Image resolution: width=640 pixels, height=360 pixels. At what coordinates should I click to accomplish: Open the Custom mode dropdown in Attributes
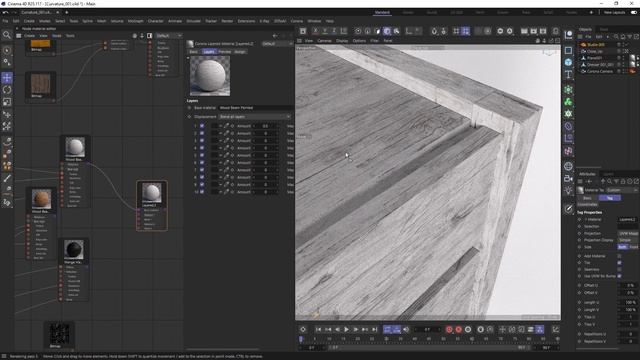tap(622, 190)
